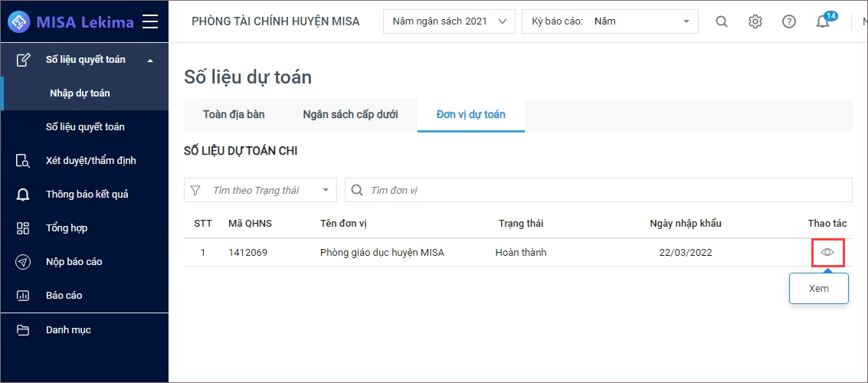Viewport: 868px width, 383px height.
Task: Click the eye view icon in Thao tác
Action: coord(827,252)
